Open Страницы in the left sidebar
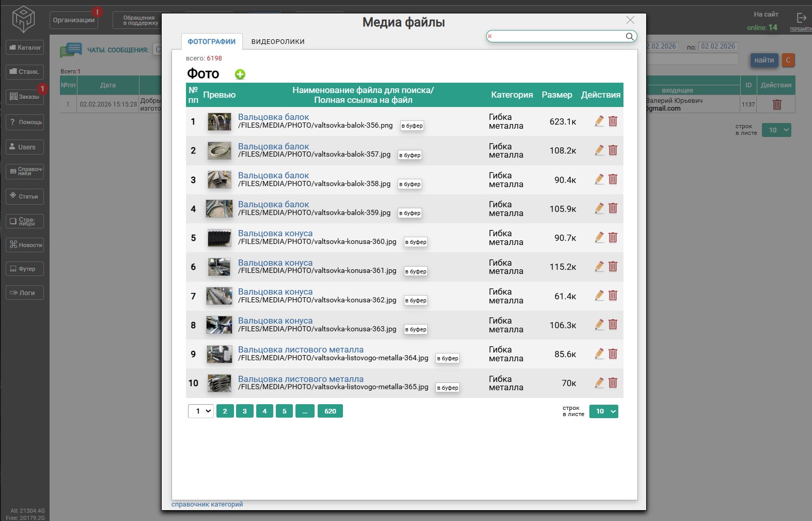 (x=25, y=221)
